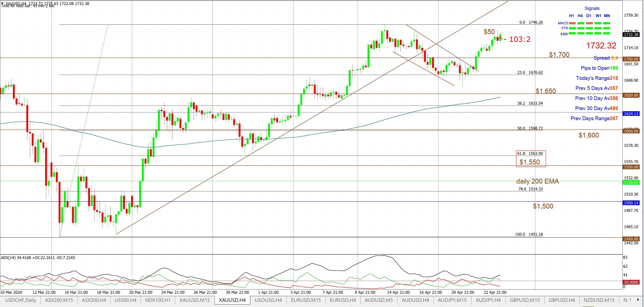Image resolution: width=644 pixels, height=307 pixels.
Task: Click the red 20.0000 ADX level tag
Action: click(631, 282)
